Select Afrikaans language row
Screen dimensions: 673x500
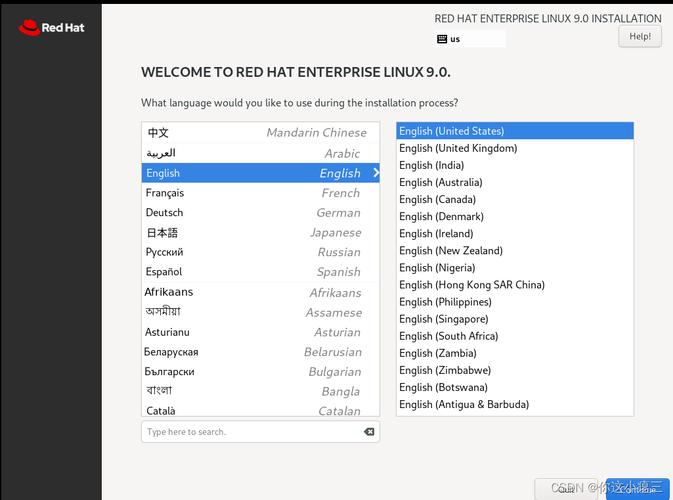pyautogui.click(x=260, y=292)
